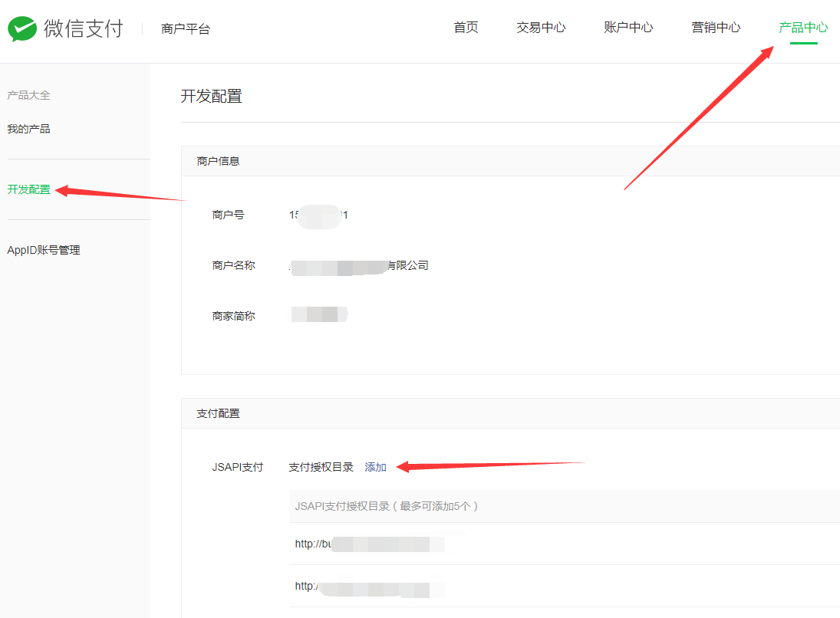Image resolution: width=840 pixels, height=618 pixels.
Task: Switch to the 账户中心 tab
Action: pos(628,28)
